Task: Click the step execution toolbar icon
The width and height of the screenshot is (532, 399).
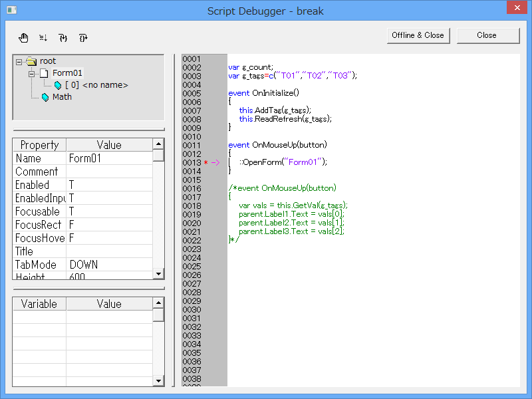Action: [x=43, y=38]
